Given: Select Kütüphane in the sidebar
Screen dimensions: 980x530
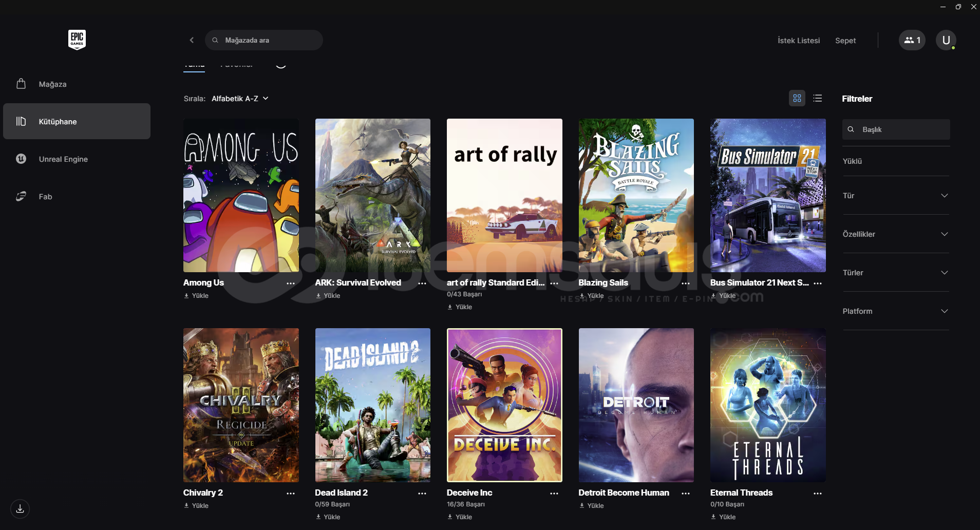Looking at the screenshot, I should point(77,121).
